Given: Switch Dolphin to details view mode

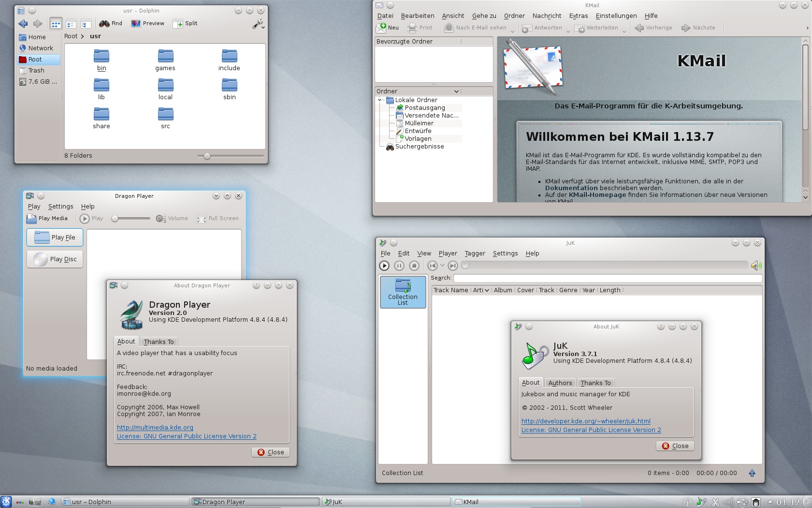Looking at the screenshot, I should click(71, 24).
